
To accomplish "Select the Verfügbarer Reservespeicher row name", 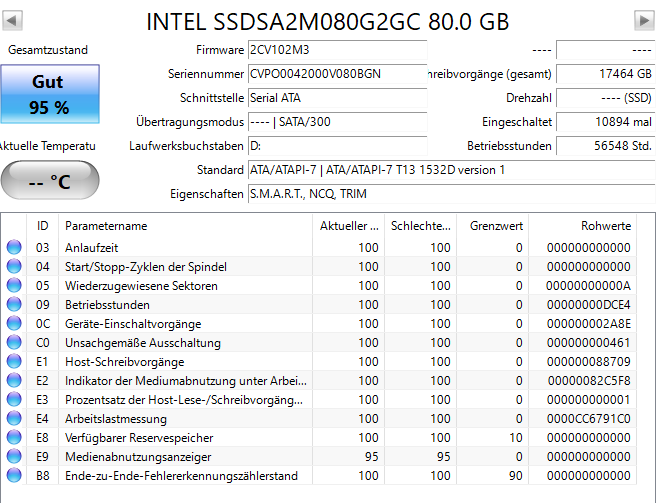I will [139, 438].
